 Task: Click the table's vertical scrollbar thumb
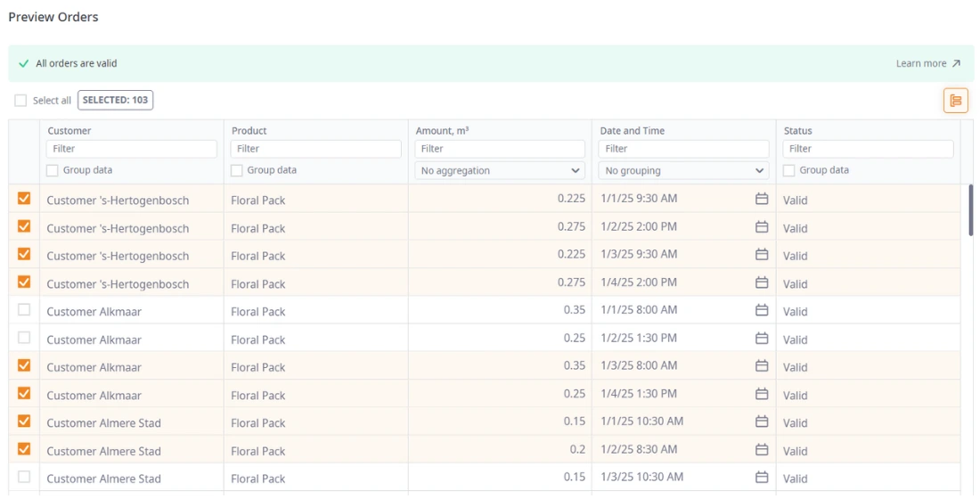(x=970, y=209)
